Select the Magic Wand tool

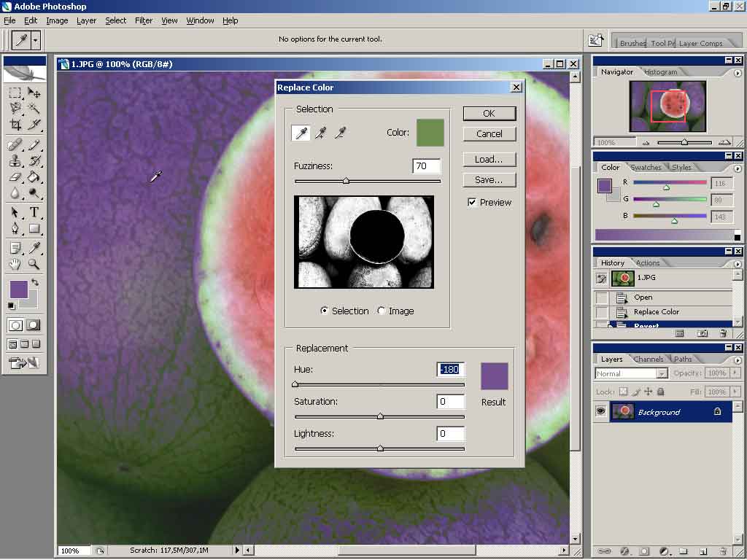pos(34,109)
